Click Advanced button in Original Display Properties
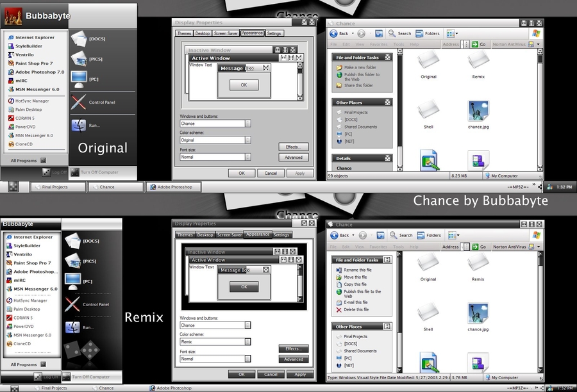Image resolution: width=577 pixels, height=392 pixels. click(x=294, y=158)
